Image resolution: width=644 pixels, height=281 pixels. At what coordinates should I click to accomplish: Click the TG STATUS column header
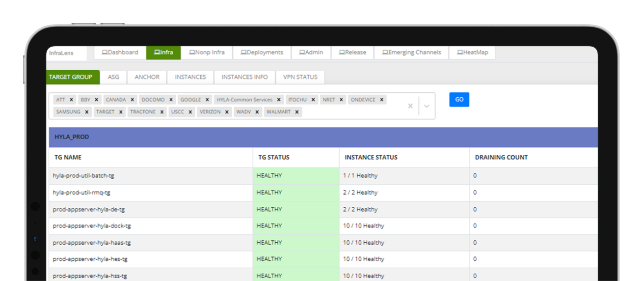(x=274, y=158)
